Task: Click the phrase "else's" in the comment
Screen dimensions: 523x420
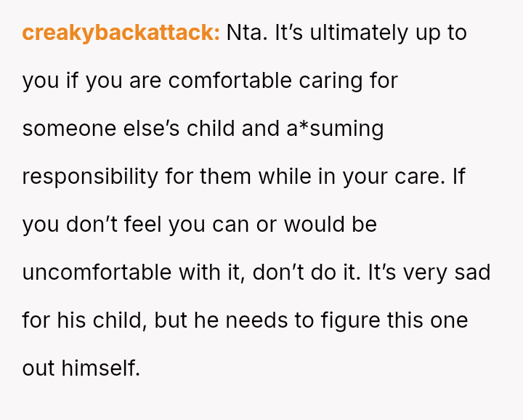Action: coord(151,128)
